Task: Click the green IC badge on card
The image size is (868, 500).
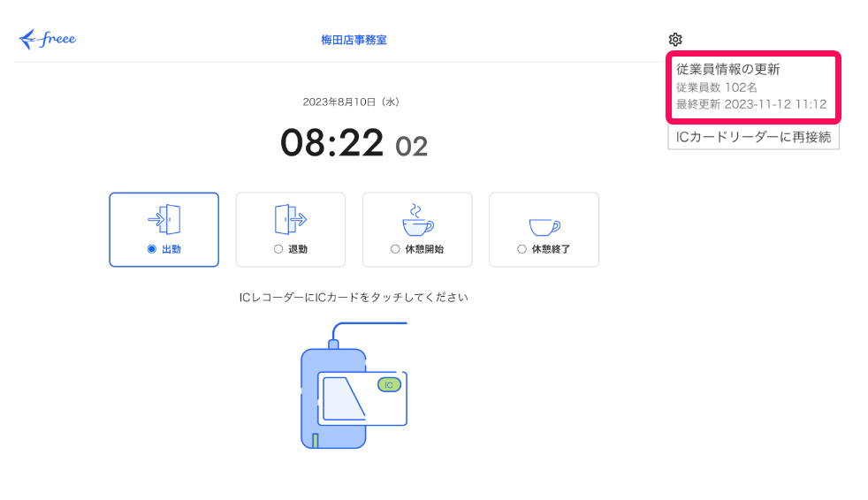Action: tap(389, 385)
